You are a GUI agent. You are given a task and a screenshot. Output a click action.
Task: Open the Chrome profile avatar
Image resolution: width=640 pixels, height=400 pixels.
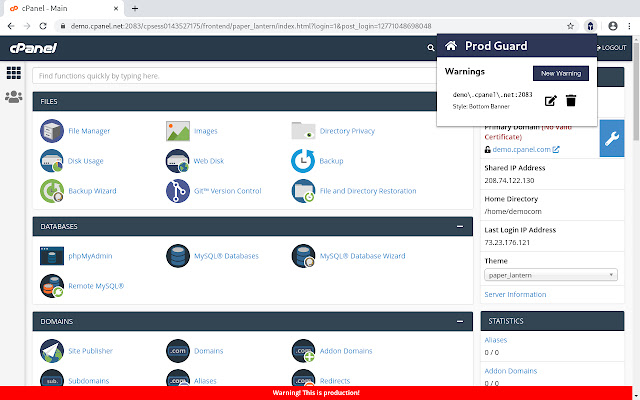click(613, 26)
